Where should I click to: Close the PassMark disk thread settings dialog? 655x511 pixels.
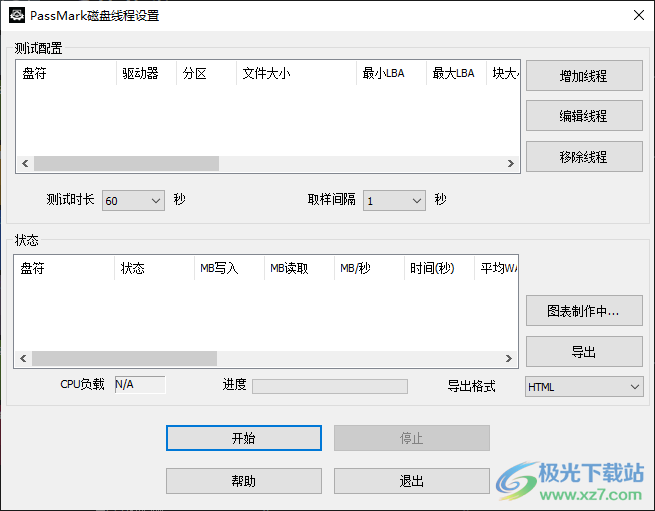click(x=638, y=15)
